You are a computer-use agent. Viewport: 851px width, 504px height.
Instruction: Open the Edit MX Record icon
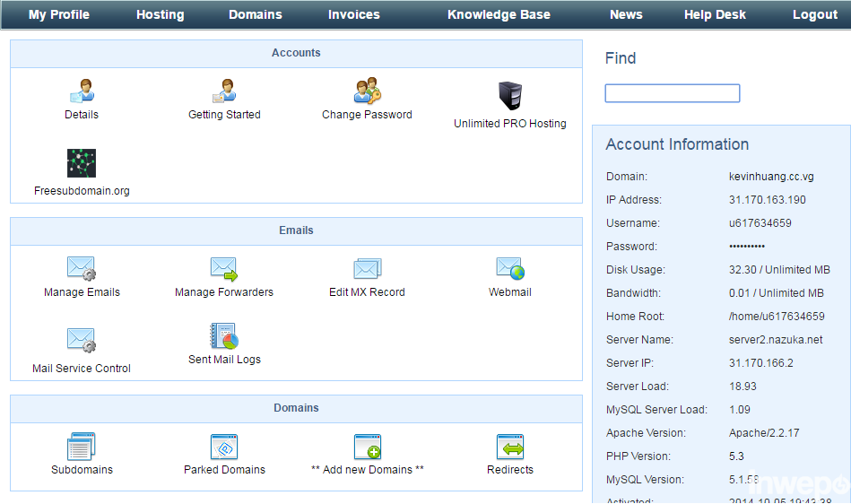367,269
